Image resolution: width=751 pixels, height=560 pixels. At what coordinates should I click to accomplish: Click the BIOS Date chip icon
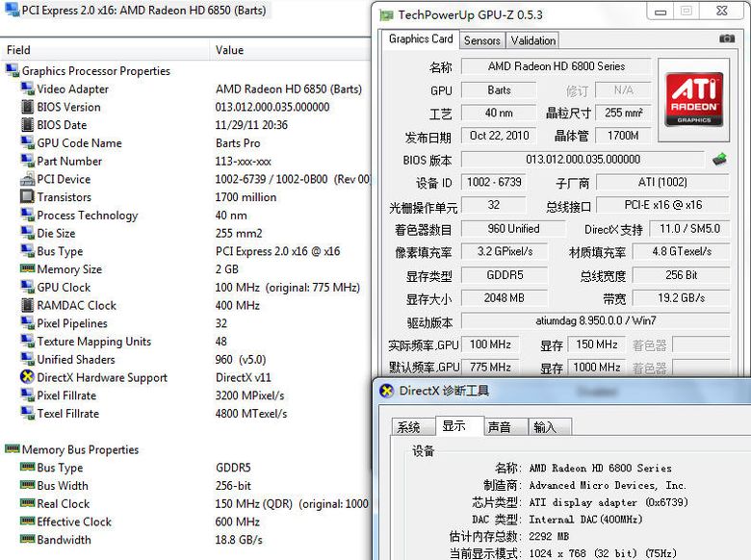27,124
